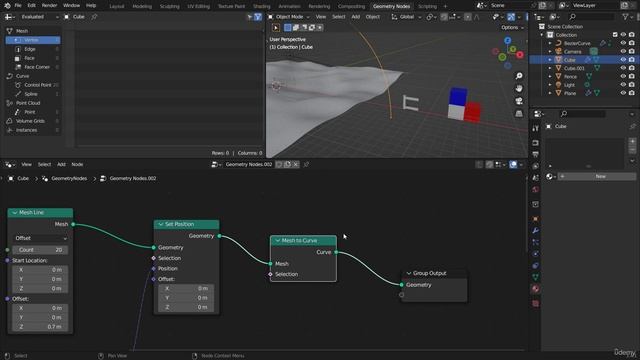Open the Modifiers wrench properties tab

click(536, 231)
